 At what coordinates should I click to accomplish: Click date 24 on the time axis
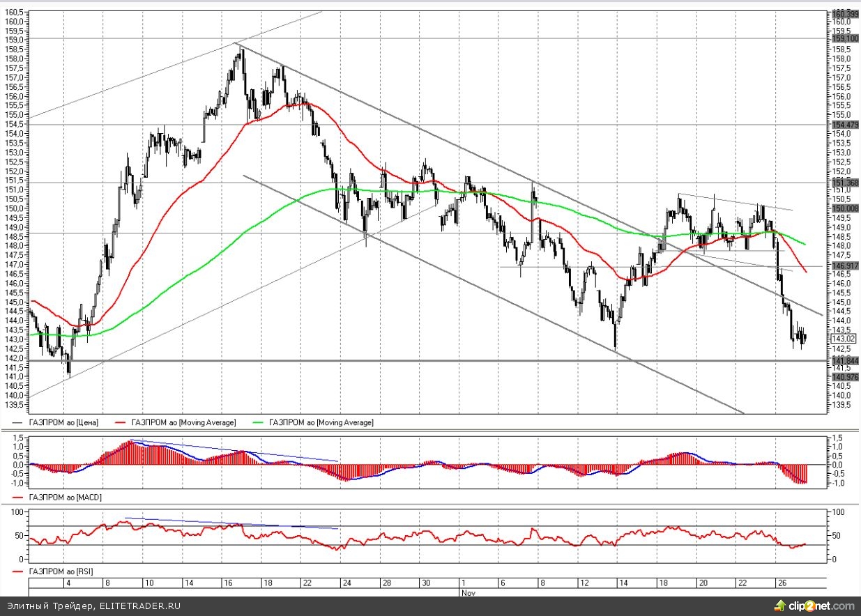(x=347, y=583)
